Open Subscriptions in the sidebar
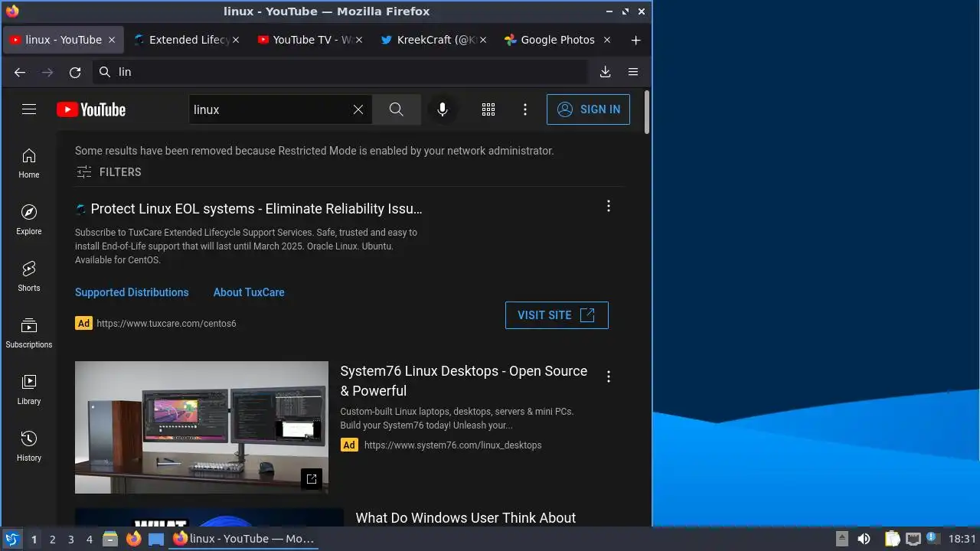 29,333
